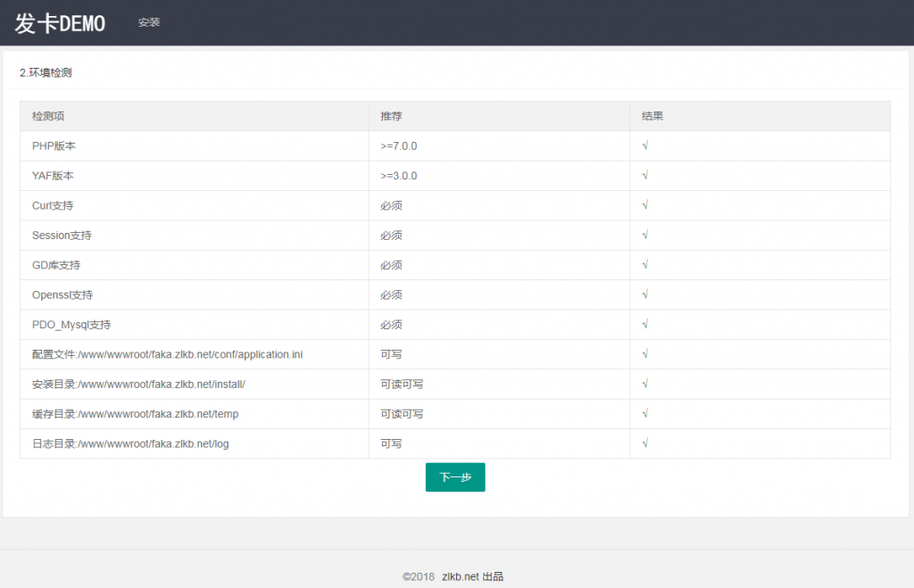Image resolution: width=914 pixels, height=588 pixels.
Task: Click the check mark for 配置文件 row
Action: [645, 353]
